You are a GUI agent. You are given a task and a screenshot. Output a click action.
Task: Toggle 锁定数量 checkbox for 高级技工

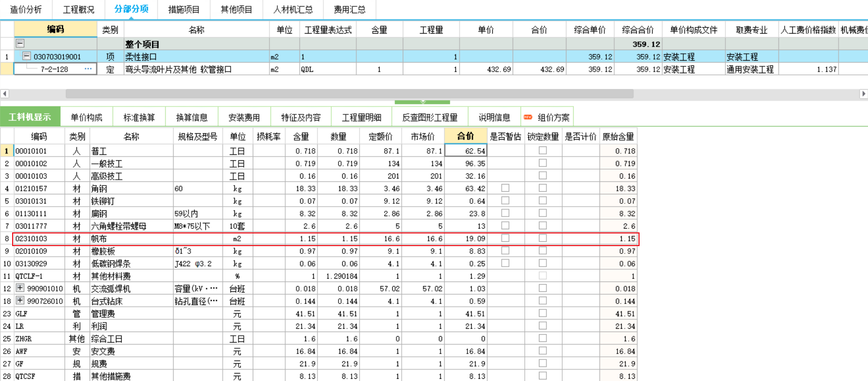(543, 175)
